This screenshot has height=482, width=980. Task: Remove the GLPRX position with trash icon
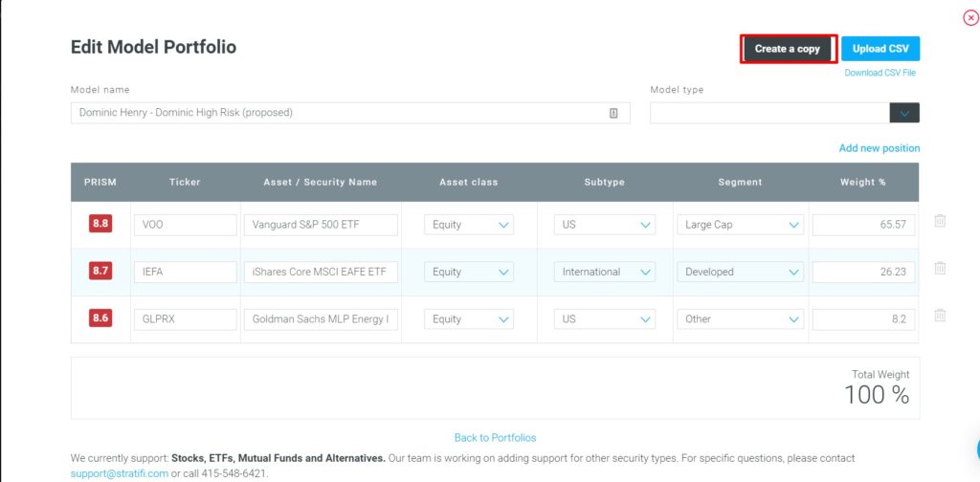click(x=940, y=316)
